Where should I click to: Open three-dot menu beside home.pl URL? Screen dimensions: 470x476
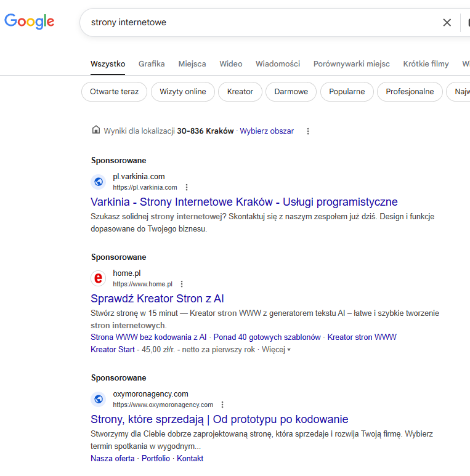[182, 284]
